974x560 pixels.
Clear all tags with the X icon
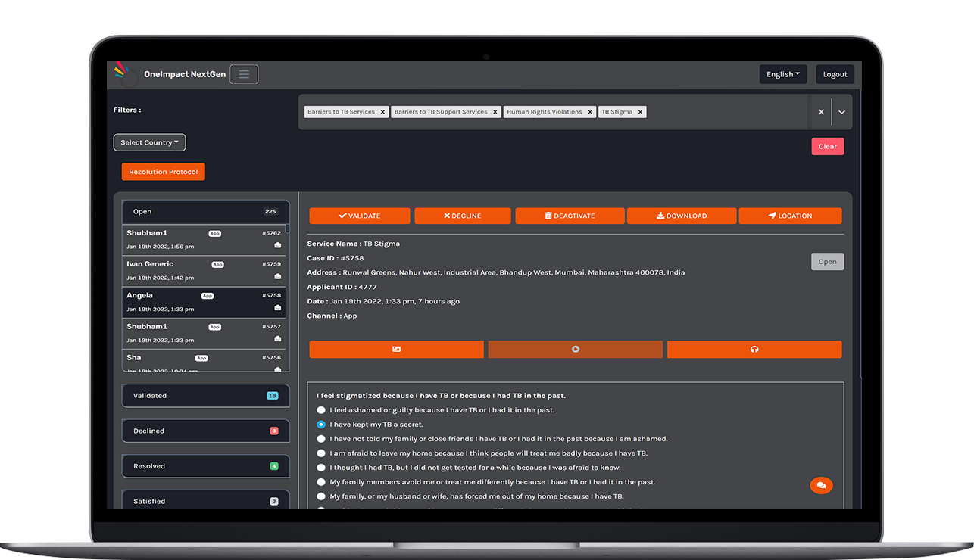pyautogui.click(x=821, y=112)
